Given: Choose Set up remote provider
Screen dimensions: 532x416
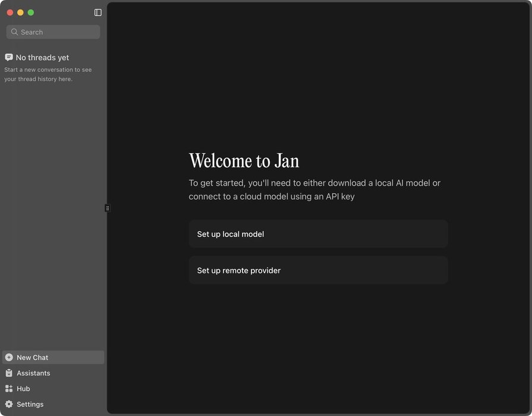Looking at the screenshot, I should tap(318, 270).
